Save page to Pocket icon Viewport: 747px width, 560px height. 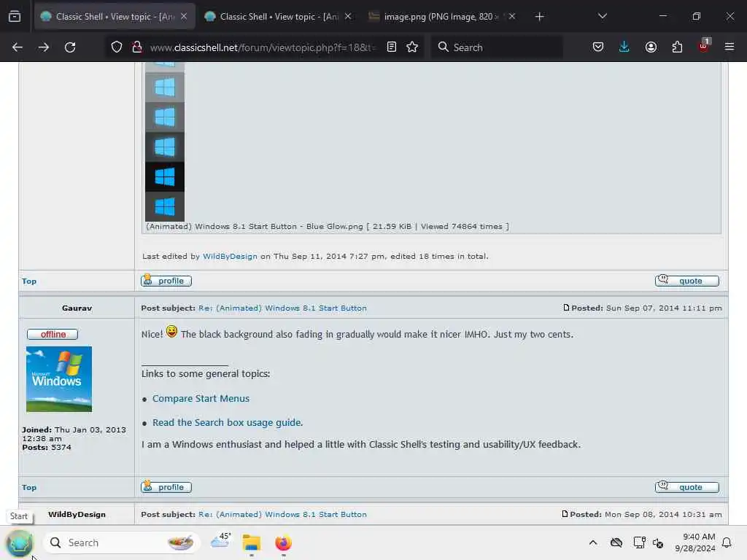(598, 47)
